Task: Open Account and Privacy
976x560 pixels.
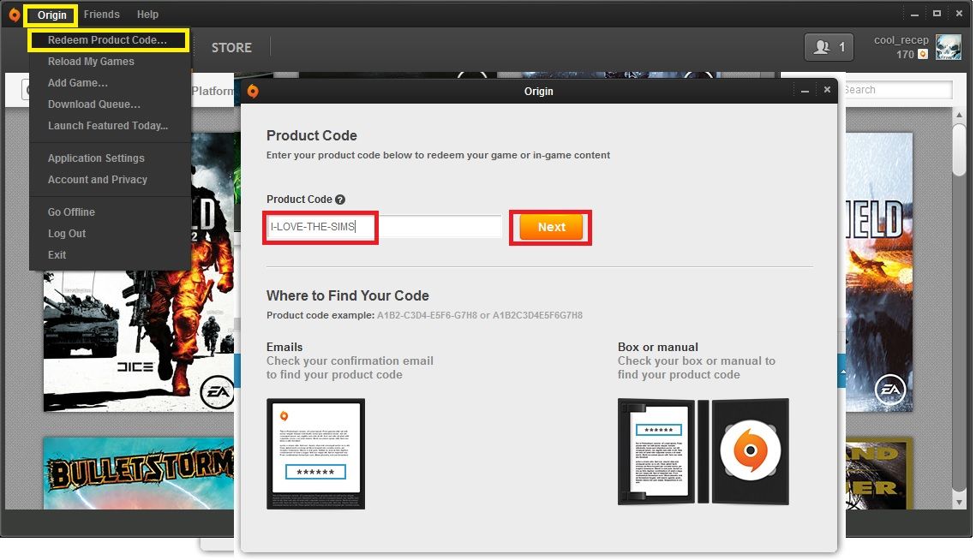Action: [x=98, y=180]
